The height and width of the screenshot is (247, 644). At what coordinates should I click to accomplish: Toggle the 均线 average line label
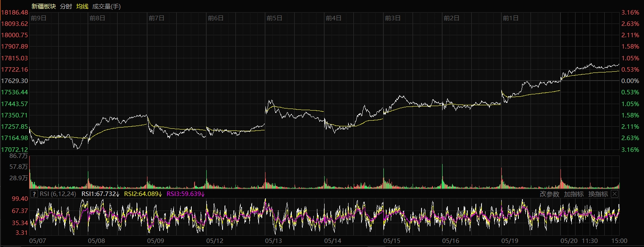pos(82,6)
